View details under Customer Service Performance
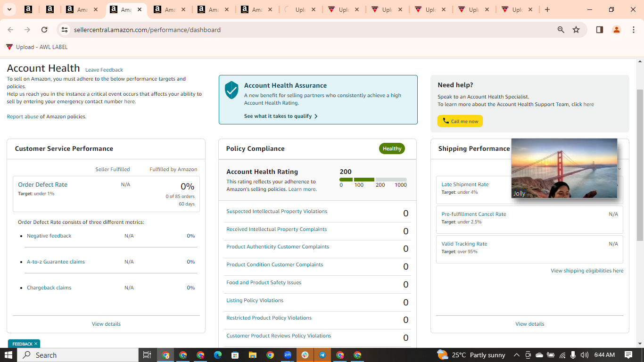 pyautogui.click(x=106, y=324)
